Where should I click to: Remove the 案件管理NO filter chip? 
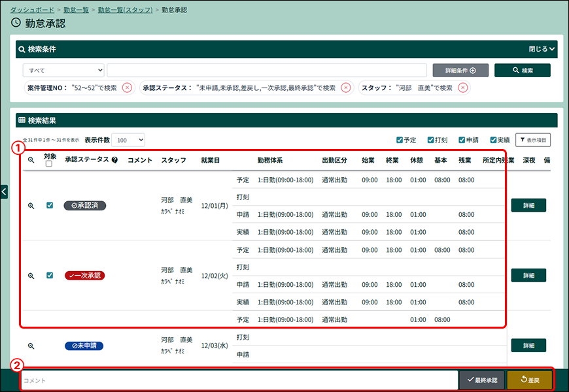127,88
